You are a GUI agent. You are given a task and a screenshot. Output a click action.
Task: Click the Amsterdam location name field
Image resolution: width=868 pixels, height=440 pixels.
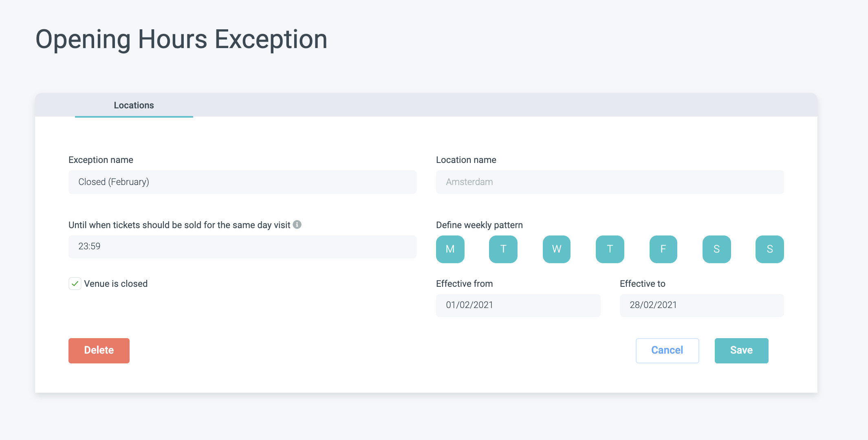(610, 182)
